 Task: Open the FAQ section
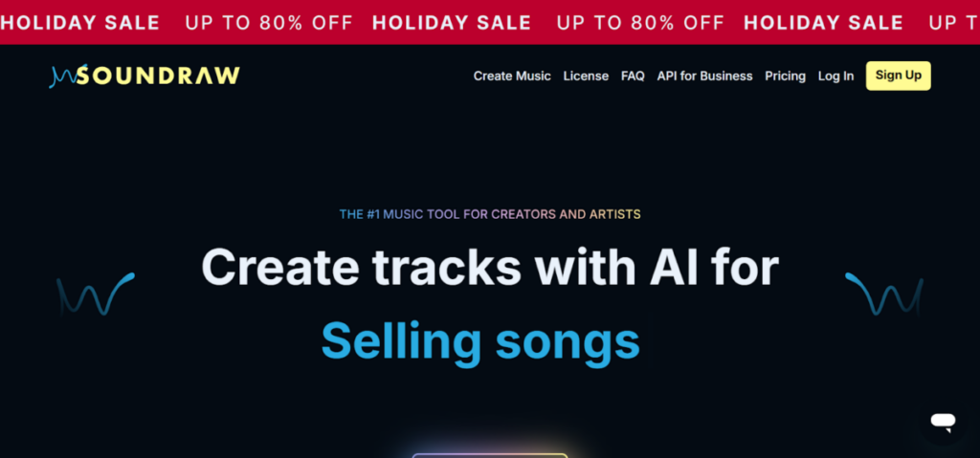633,76
